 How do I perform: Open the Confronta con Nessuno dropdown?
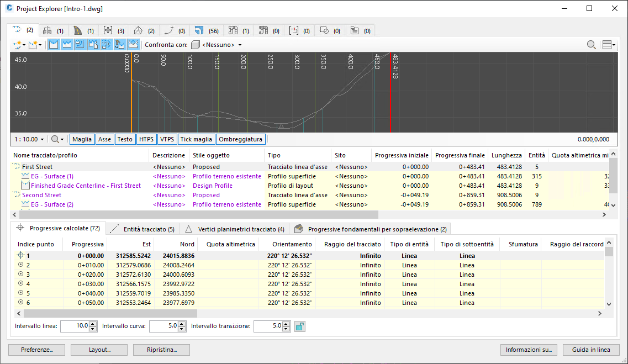[221, 45]
